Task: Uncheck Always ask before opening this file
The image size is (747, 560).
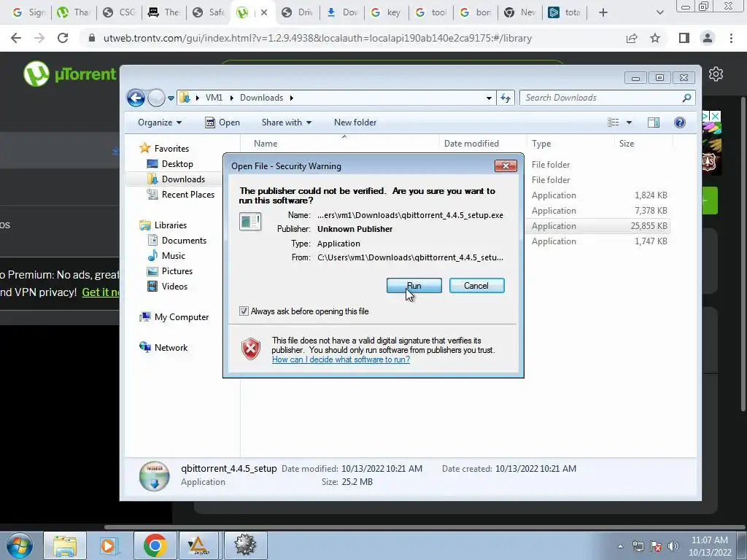Action: coord(244,311)
